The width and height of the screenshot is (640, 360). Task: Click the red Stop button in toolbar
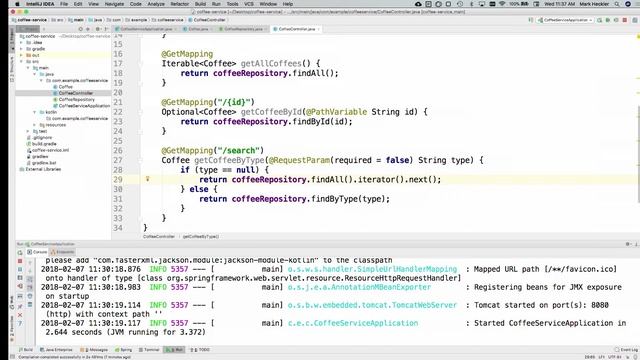point(624,20)
